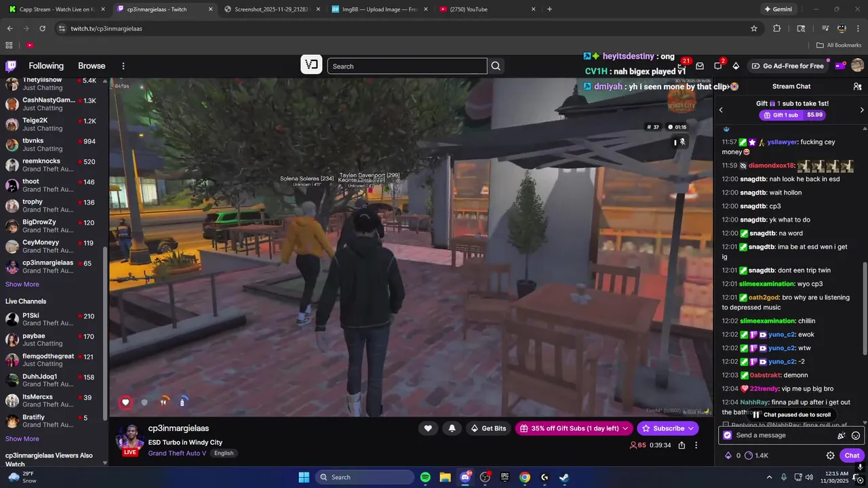This screenshot has height=488, width=868.
Task: Open Epic Games launcher from taskbar
Action: point(505,477)
